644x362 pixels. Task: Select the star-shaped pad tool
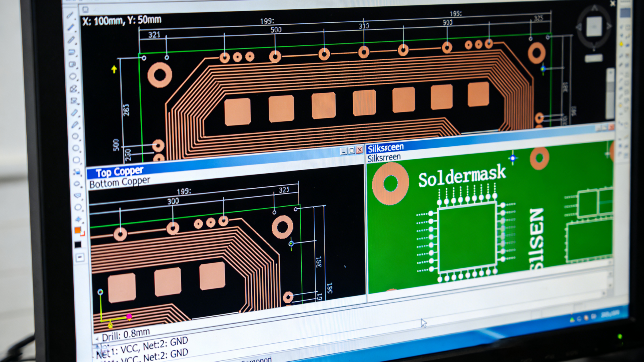point(77,218)
